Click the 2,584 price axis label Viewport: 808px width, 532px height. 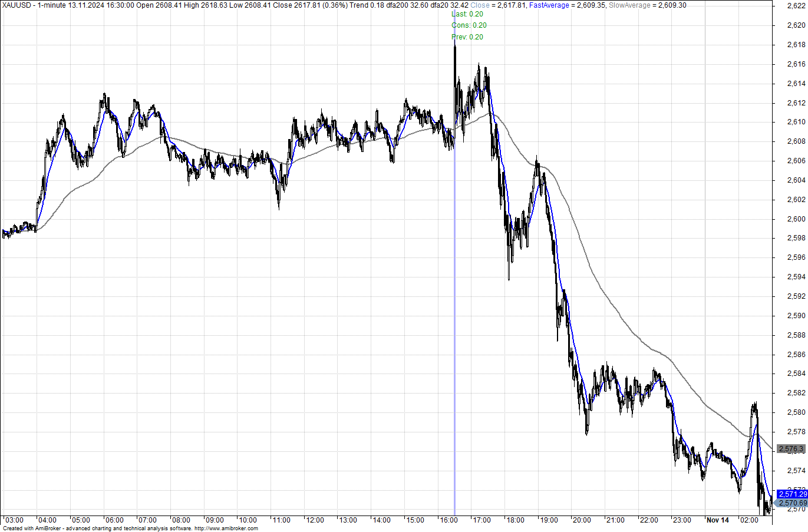pyautogui.click(x=796, y=374)
